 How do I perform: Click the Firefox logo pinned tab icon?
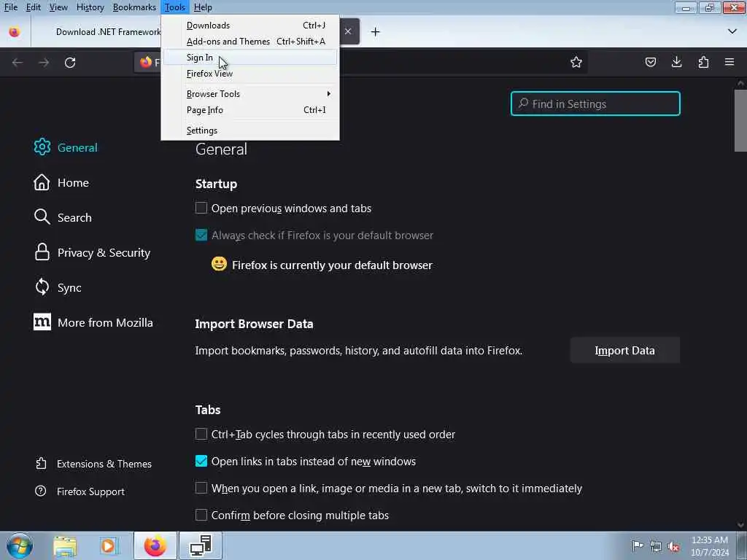(15, 32)
